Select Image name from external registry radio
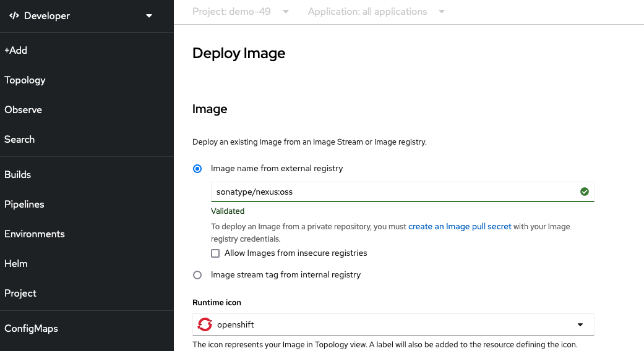644x351 pixels. coord(197,169)
